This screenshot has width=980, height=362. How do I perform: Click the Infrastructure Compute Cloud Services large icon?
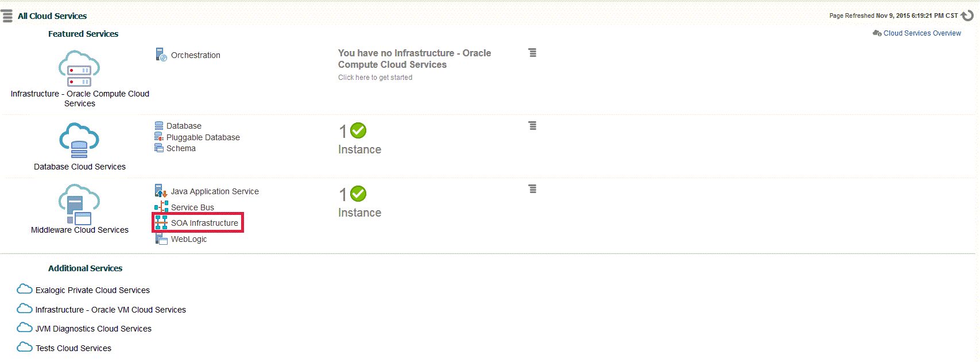coord(79,68)
